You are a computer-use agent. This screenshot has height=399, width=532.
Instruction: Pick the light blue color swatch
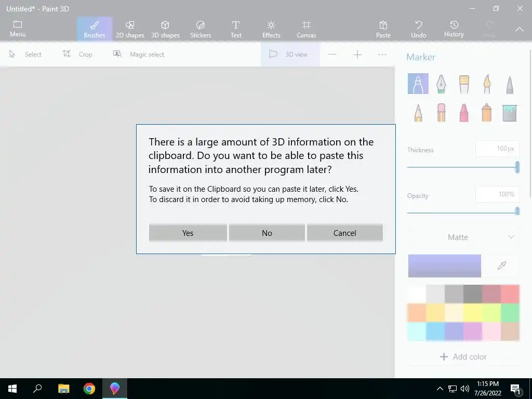click(x=435, y=331)
